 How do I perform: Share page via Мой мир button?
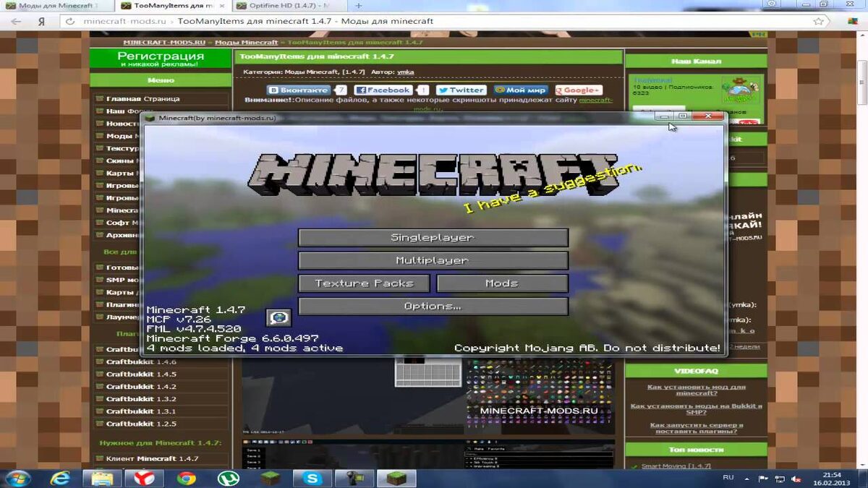[x=520, y=90]
